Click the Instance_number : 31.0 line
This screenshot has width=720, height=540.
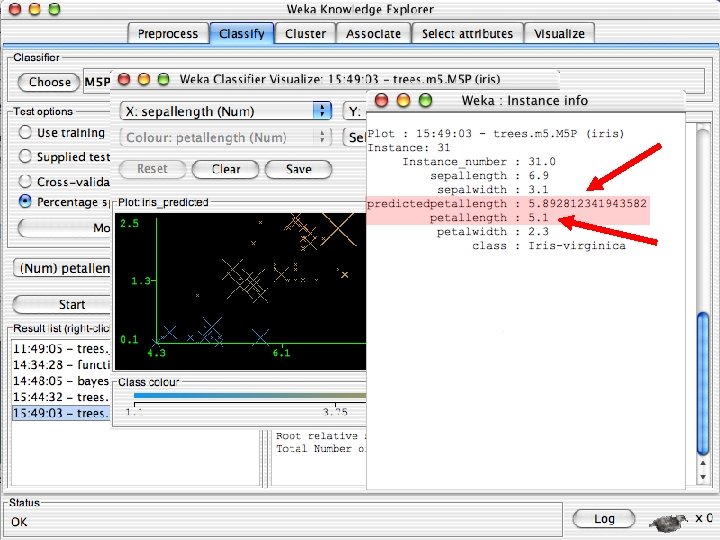479,162
